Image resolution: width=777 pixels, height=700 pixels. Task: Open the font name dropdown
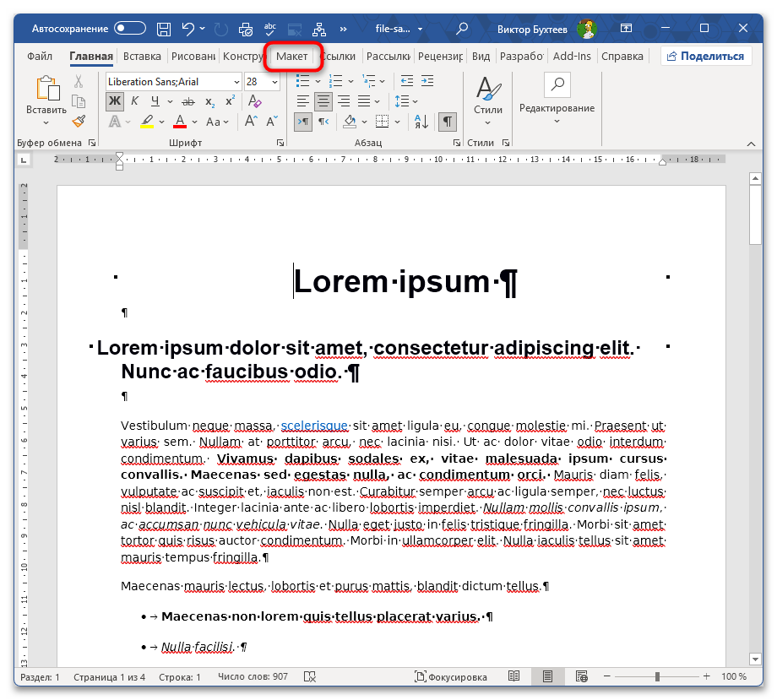coord(236,82)
